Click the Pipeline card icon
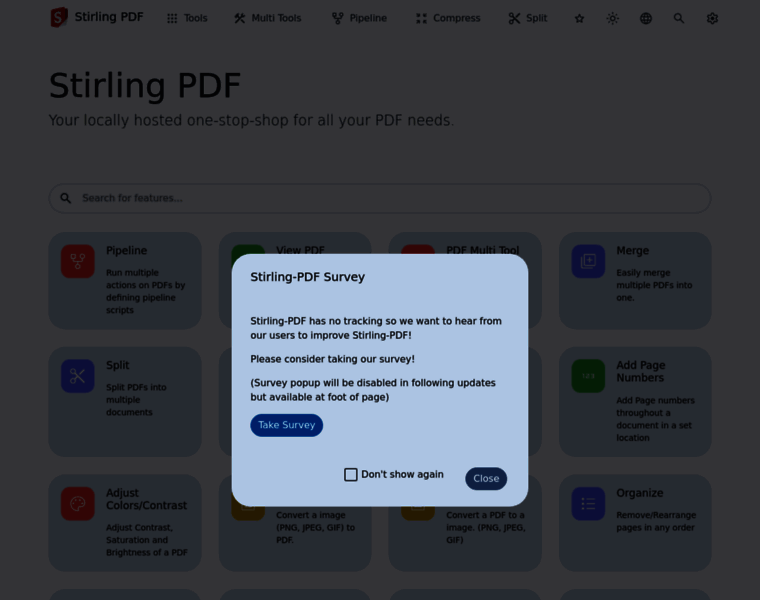This screenshot has height=600, width=760. (x=78, y=261)
